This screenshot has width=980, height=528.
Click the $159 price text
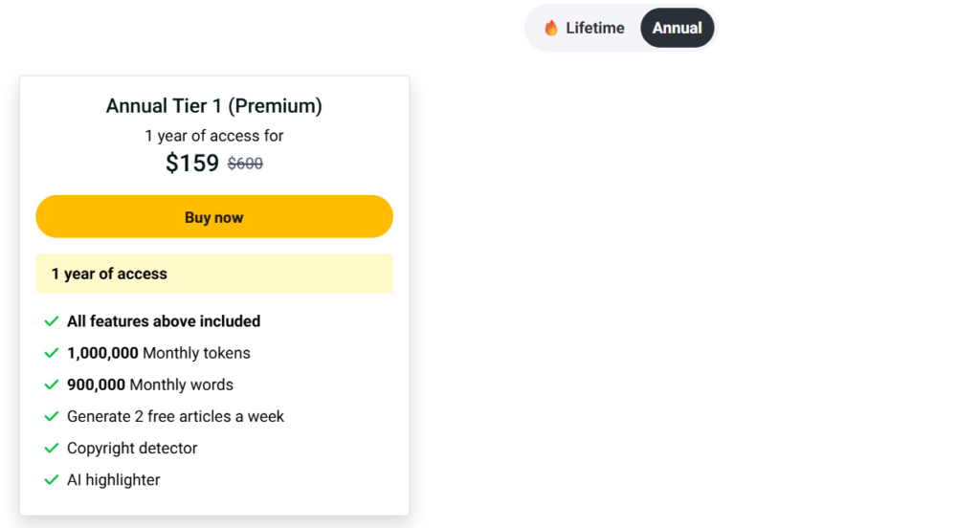click(192, 163)
